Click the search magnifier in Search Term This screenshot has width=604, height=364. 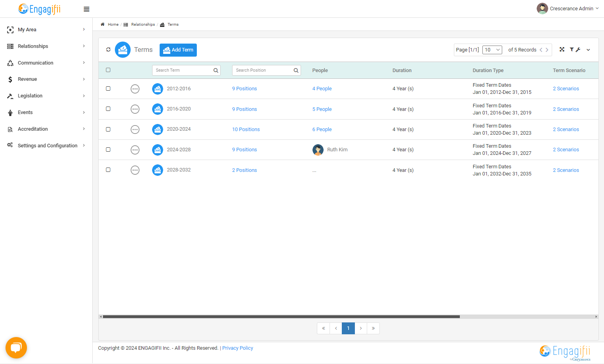[x=216, y=71]
